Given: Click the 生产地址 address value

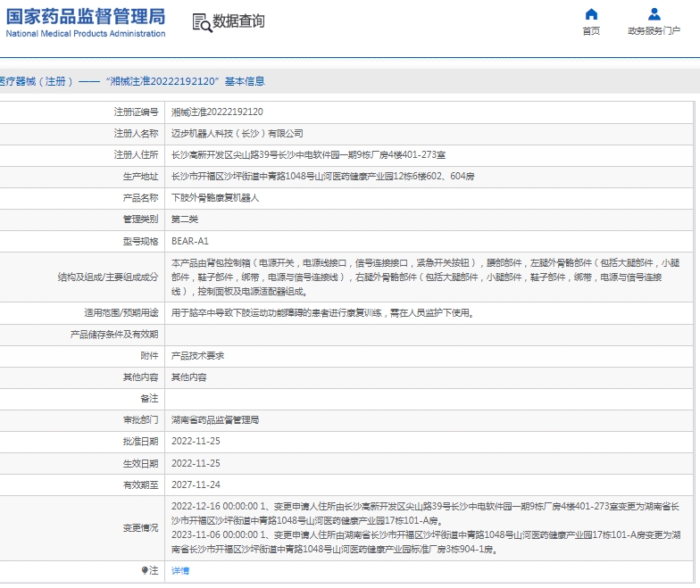Looking at the screenshot, I should tap(322, 177).
